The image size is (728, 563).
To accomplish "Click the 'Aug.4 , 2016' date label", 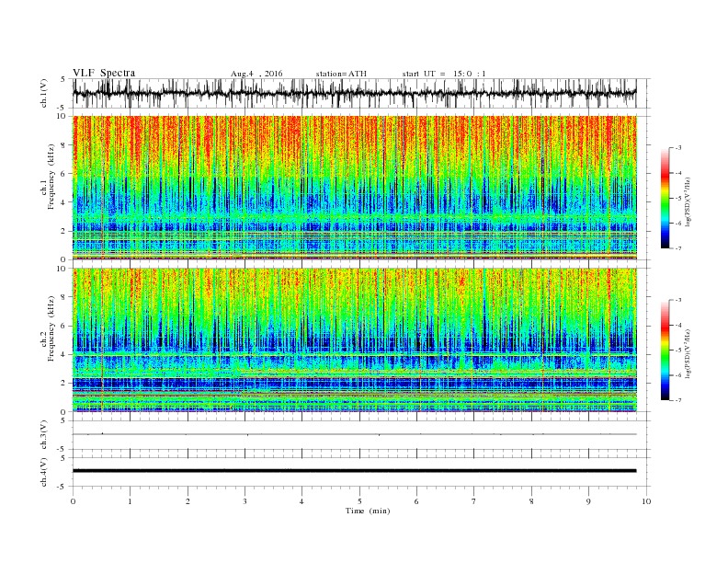I will (256, 74).
